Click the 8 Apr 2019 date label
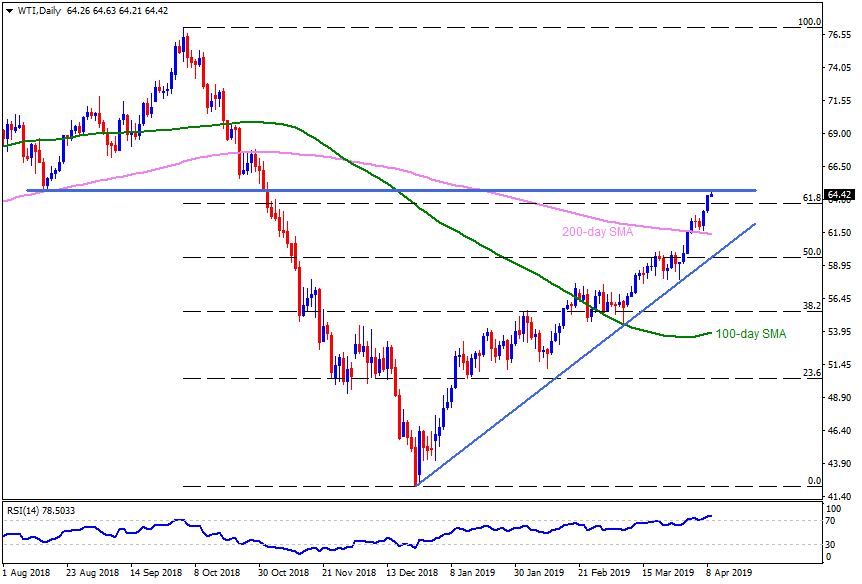This screenshot has width=862, height=584. (x=731, y=575)
